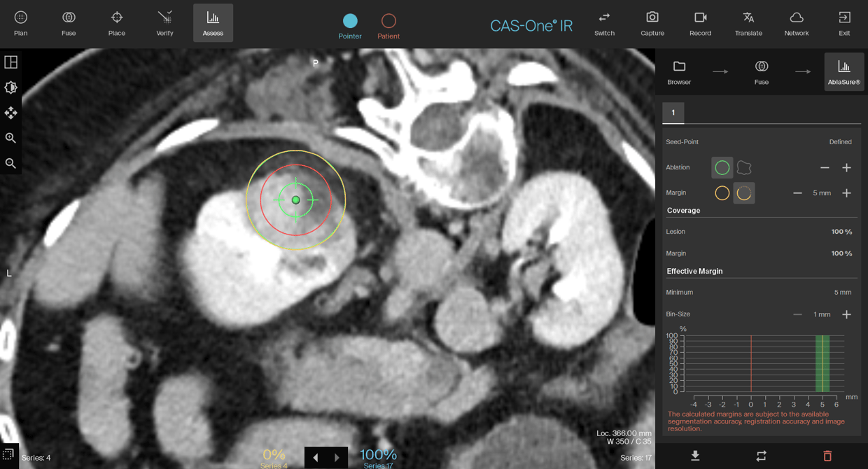Click the Series: 17 label
868x469 pixels.
[636, 458]
